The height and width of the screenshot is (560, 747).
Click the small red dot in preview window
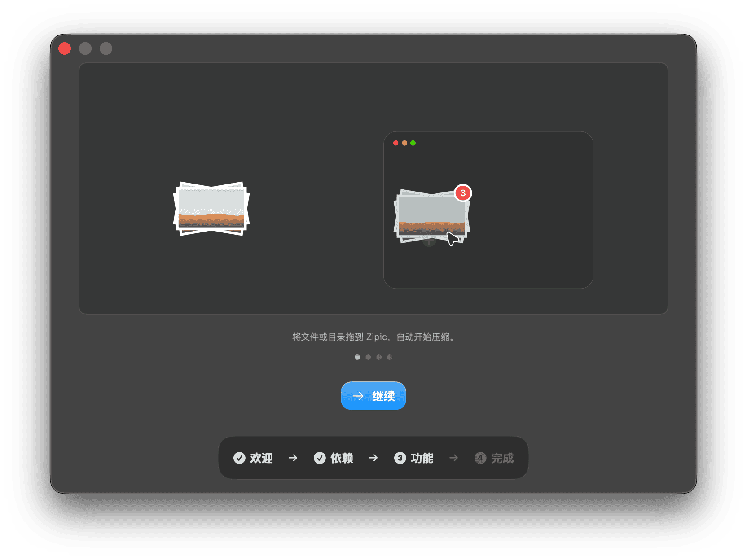point(395,143)
